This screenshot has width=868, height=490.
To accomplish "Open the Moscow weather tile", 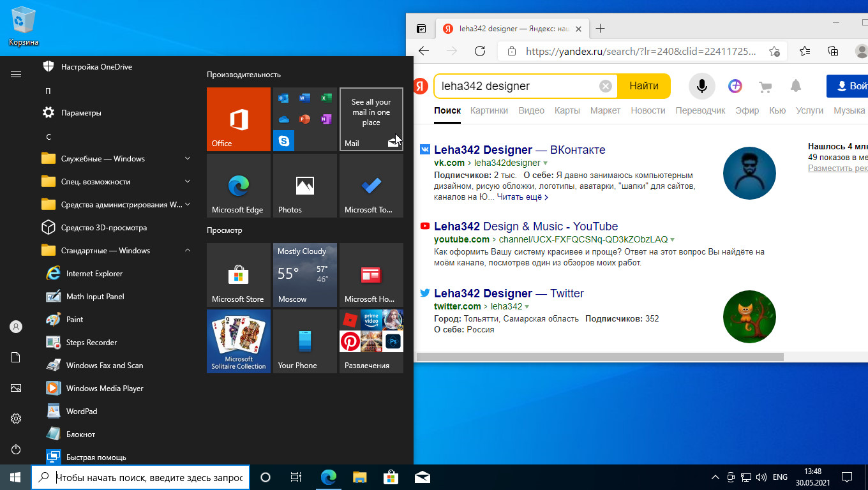I will [305, 275].
